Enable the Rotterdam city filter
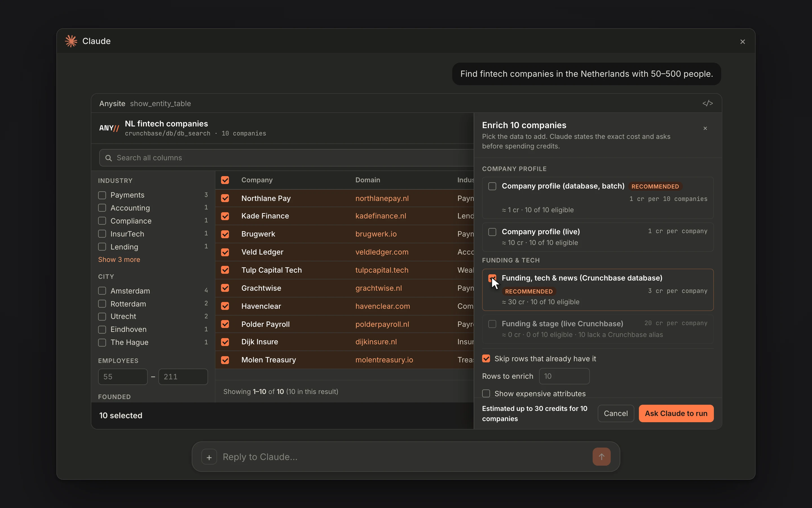Viewport: 812px width, 508px height. 102,304
